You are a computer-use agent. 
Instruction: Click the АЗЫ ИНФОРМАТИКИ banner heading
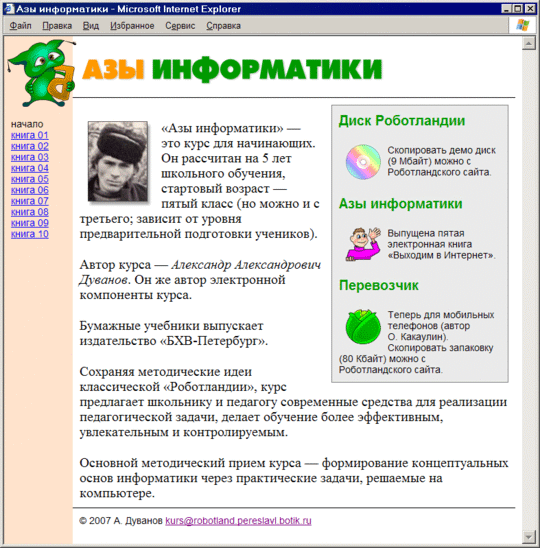tap(232, 69)
